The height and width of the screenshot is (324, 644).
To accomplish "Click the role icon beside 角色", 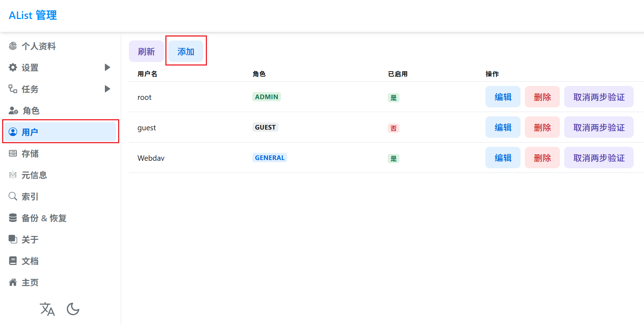I will (13, 110).
